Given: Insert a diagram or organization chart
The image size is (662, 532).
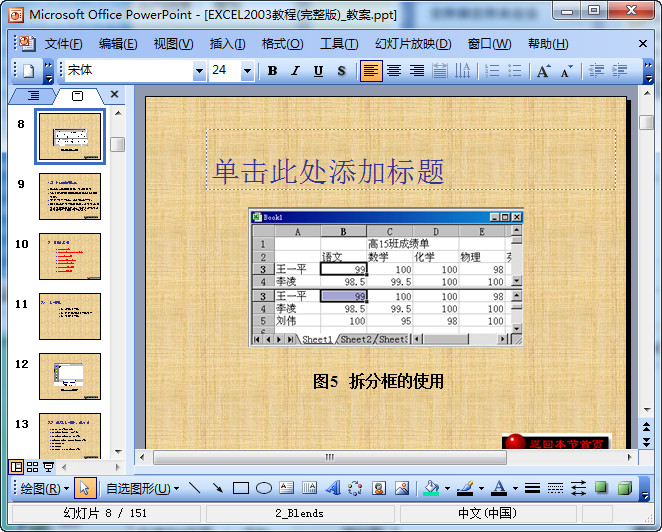Looking at the screenshot, I should pyautogui.click(x=355, y=489).
